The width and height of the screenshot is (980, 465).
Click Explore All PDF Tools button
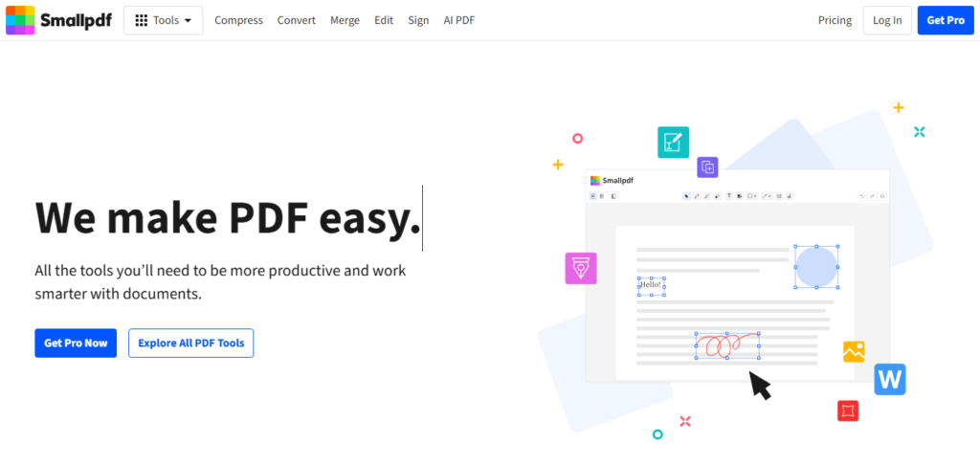(191, 343)
